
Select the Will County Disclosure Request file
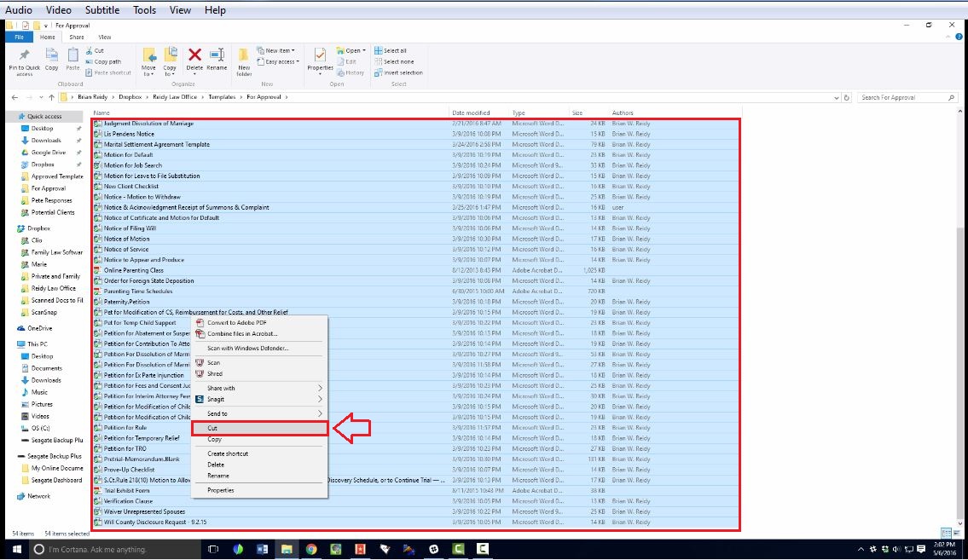(x=416, y=522)
